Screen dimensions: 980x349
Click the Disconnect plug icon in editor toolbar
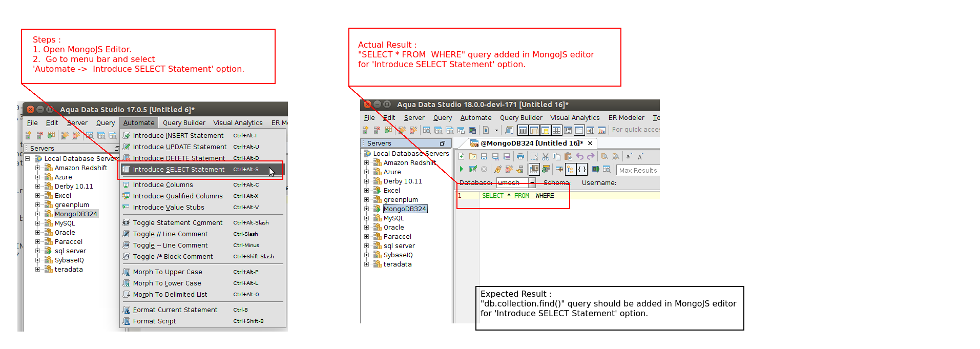pyautogui.click(x=509, y=169)
